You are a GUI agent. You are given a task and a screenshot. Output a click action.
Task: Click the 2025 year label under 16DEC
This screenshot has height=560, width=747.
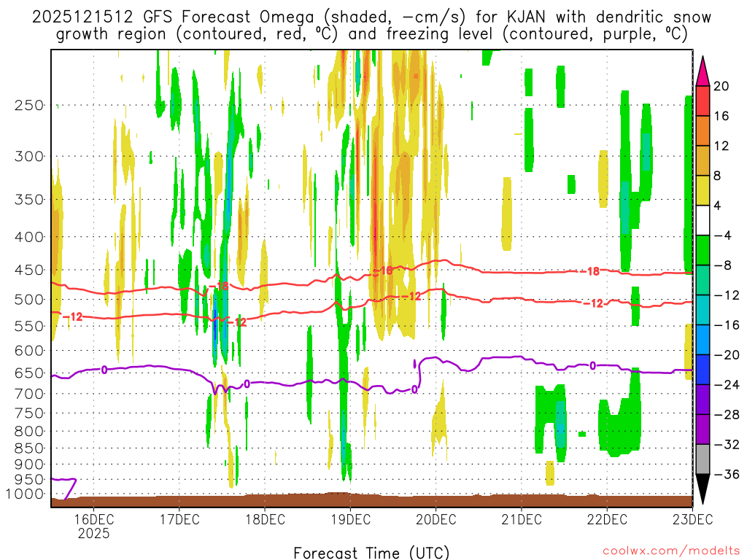click(x=94, y=533)
